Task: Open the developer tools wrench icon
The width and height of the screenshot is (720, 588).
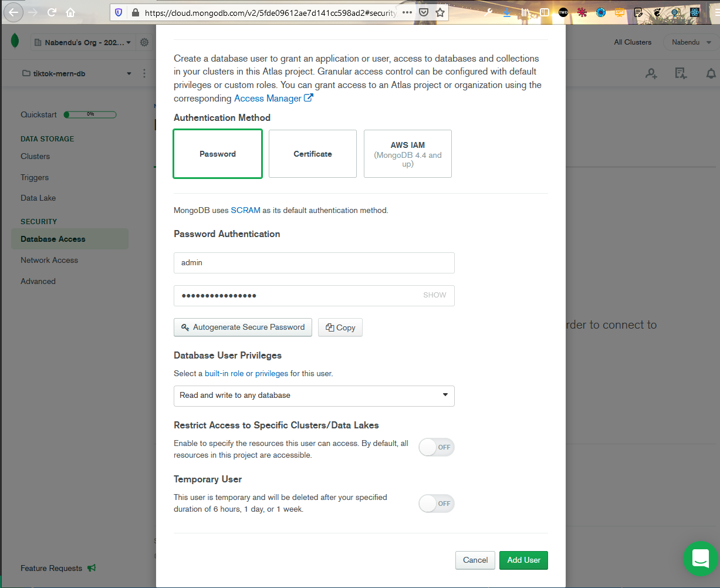Action: 488,12
